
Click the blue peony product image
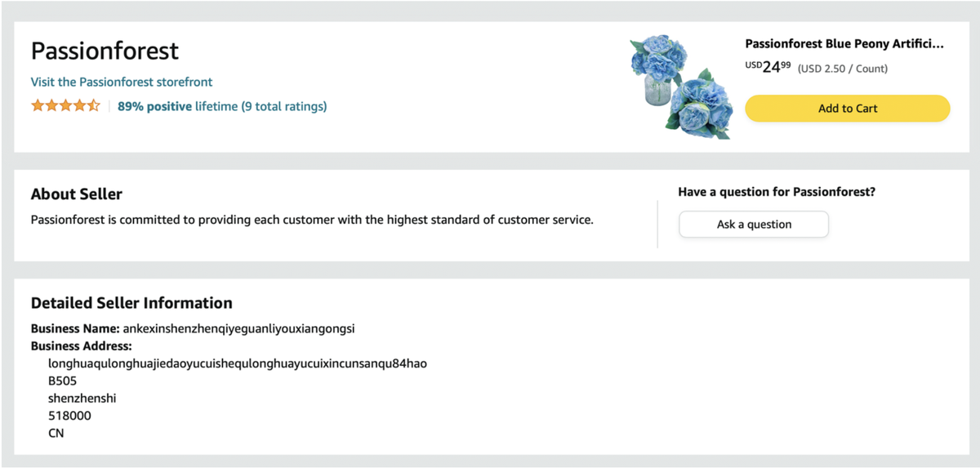pyautogui.click(x=681, y=87)
